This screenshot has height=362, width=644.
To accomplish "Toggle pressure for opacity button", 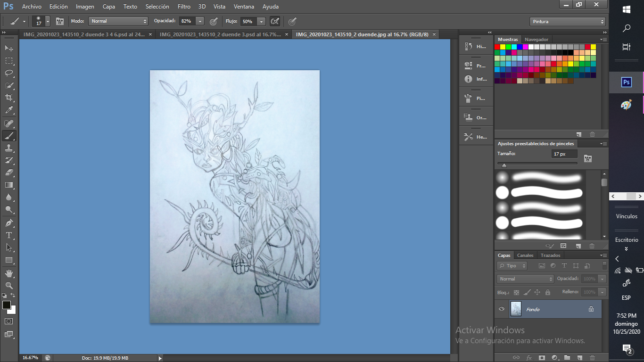I will [214, 21].
